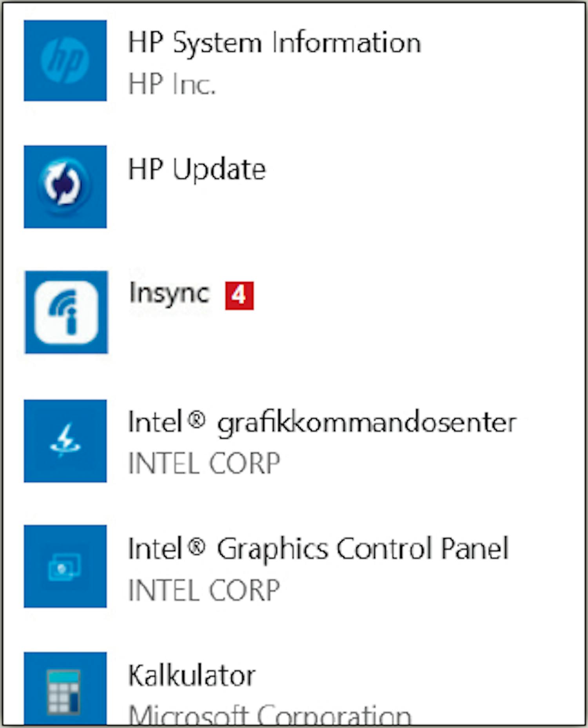Click the HP Update text label
The width and height of the screenshot is (588, 728).
[x=197, y=169]
